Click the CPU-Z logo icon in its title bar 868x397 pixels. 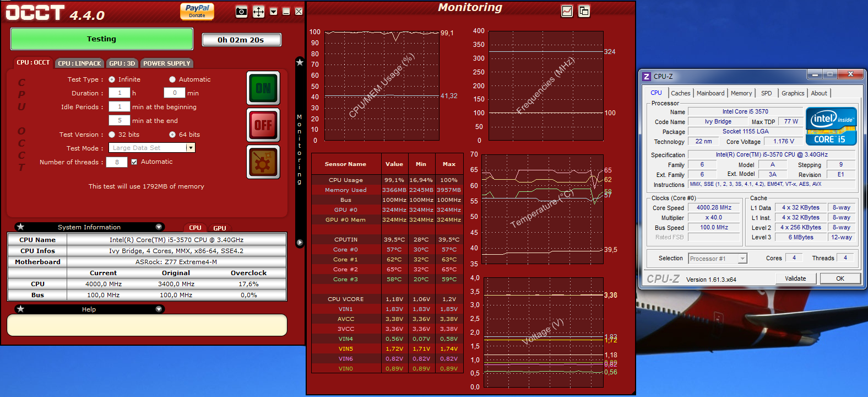pos(647,76)
